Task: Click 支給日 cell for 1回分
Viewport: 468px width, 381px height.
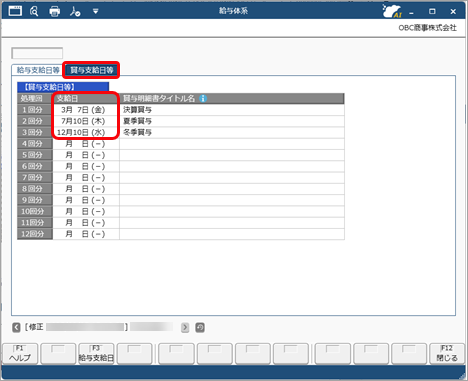Action: click(86, 110)
